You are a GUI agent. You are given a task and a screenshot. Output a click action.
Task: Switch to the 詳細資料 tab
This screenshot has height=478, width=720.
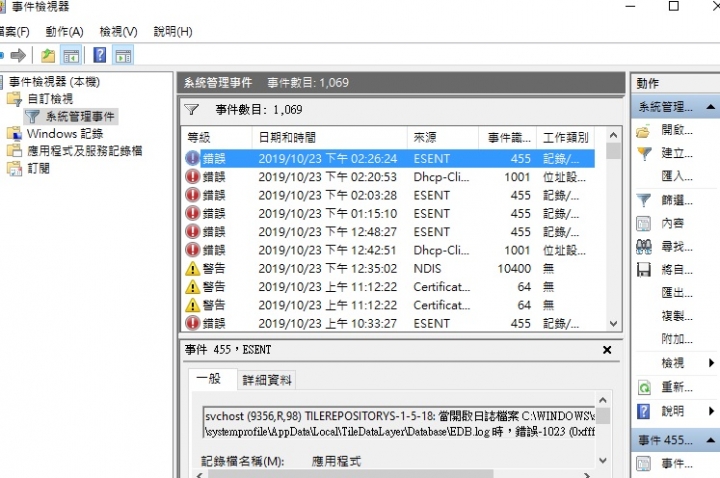point(267,380)
